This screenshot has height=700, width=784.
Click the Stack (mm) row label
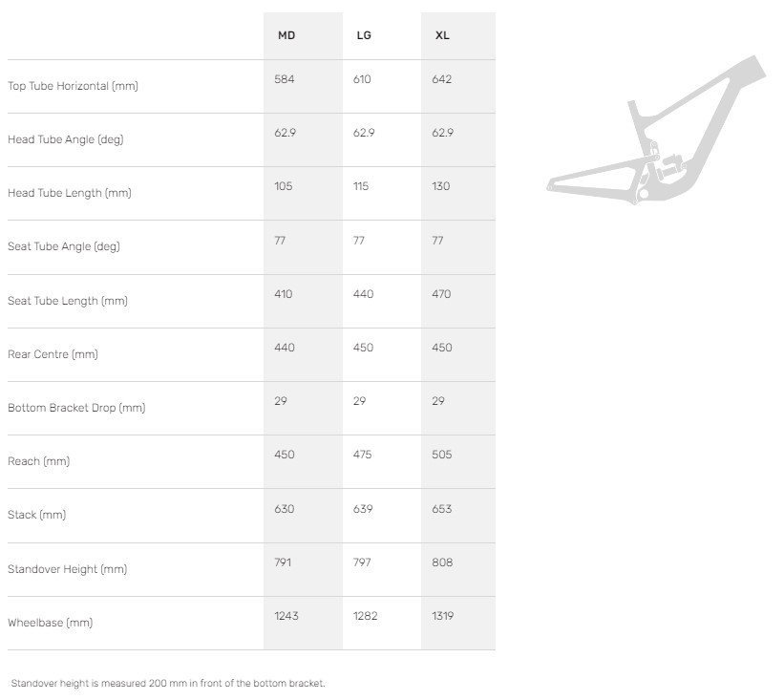pos(36,515)
